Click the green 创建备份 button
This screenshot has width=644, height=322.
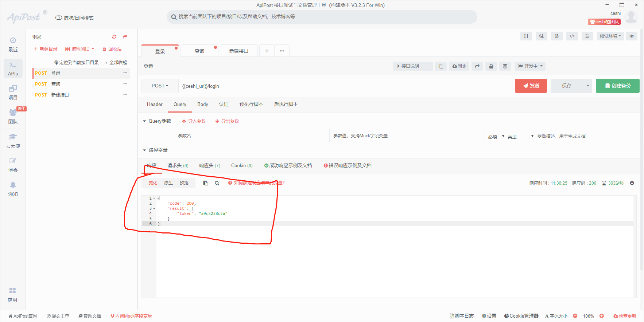pyautogui.click(x=618, y=86)
